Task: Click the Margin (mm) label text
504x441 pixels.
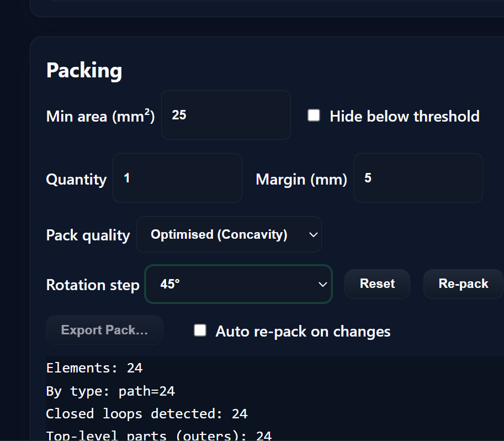Action: pos(301,180)
